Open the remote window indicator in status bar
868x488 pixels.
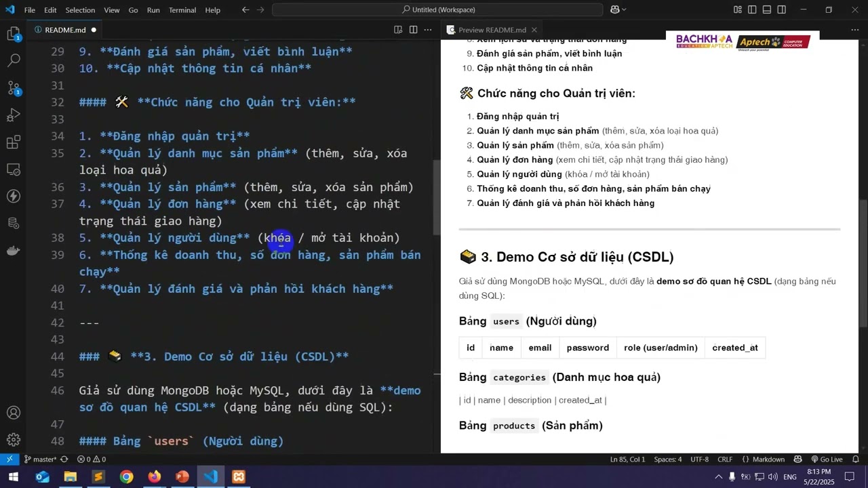coord(10,459)
